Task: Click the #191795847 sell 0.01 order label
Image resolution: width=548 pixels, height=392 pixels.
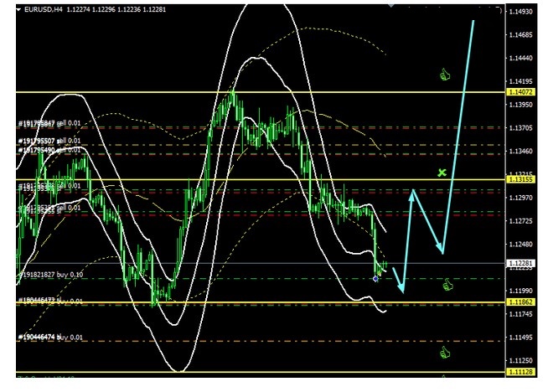Action: coord(50,123)
